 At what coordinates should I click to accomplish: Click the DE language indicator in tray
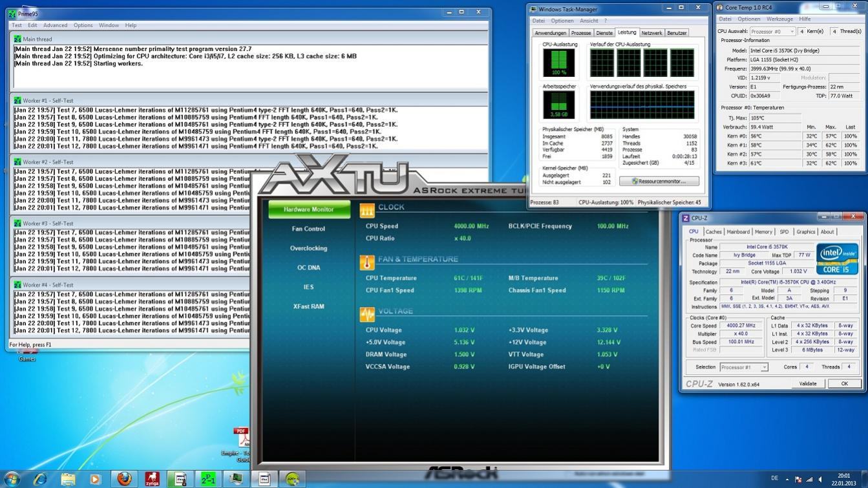[774, 478]
